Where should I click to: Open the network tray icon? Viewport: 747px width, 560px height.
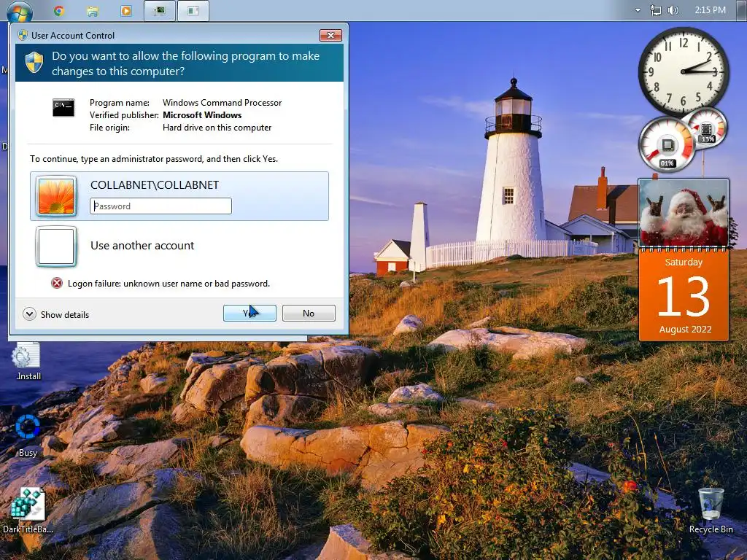pos(656,10)
